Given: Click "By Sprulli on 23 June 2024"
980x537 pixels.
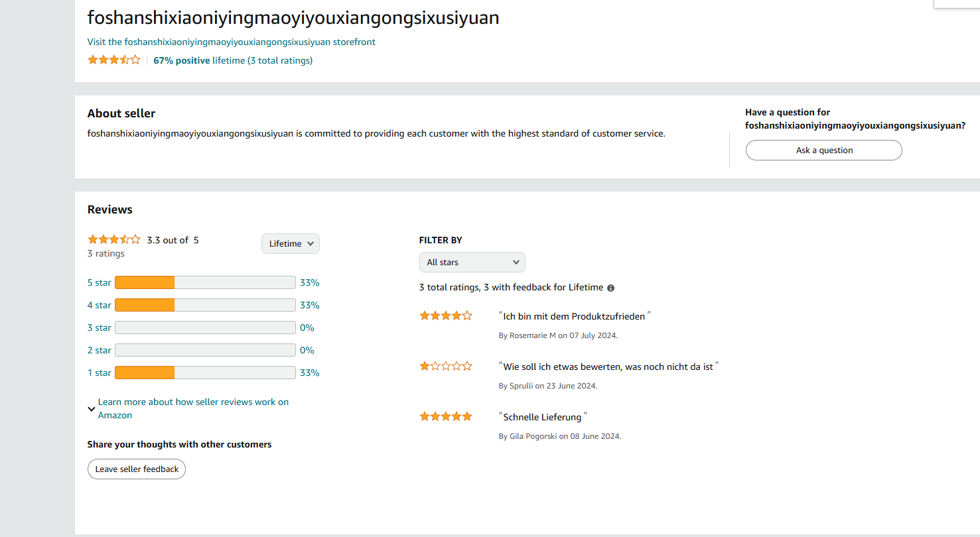Looking at the screenshot, I should click(548, 386).
